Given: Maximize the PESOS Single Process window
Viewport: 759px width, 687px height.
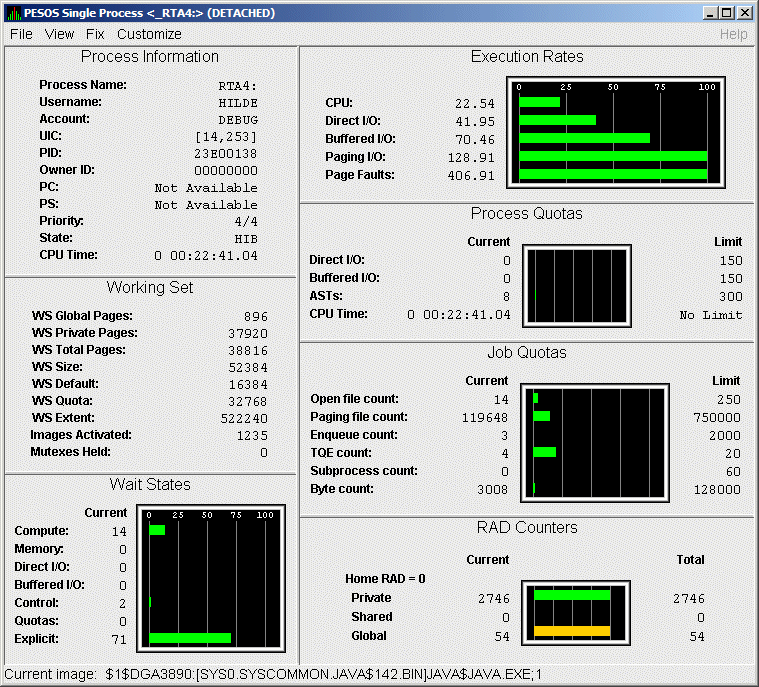Looking at the screenshot, I should tap(727, 13).
